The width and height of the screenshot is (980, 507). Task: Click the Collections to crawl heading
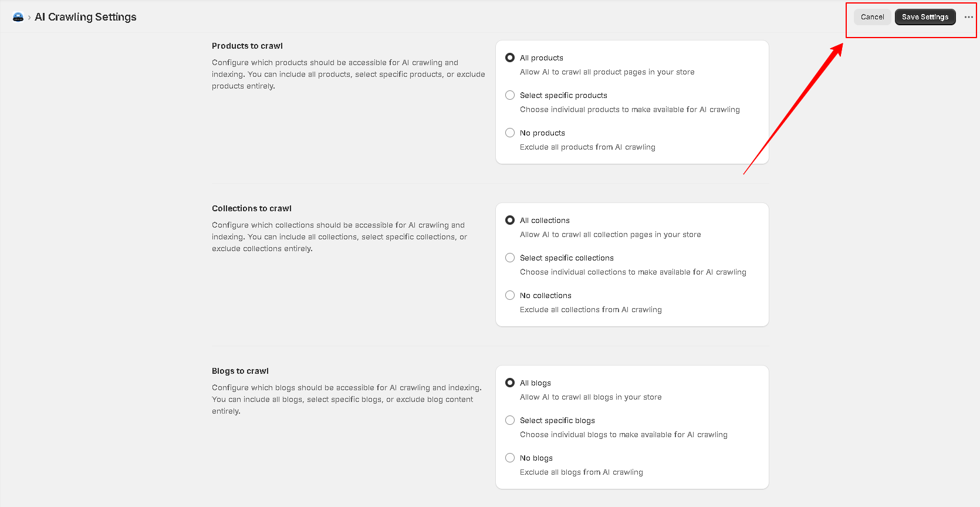[x=251, y=208]
